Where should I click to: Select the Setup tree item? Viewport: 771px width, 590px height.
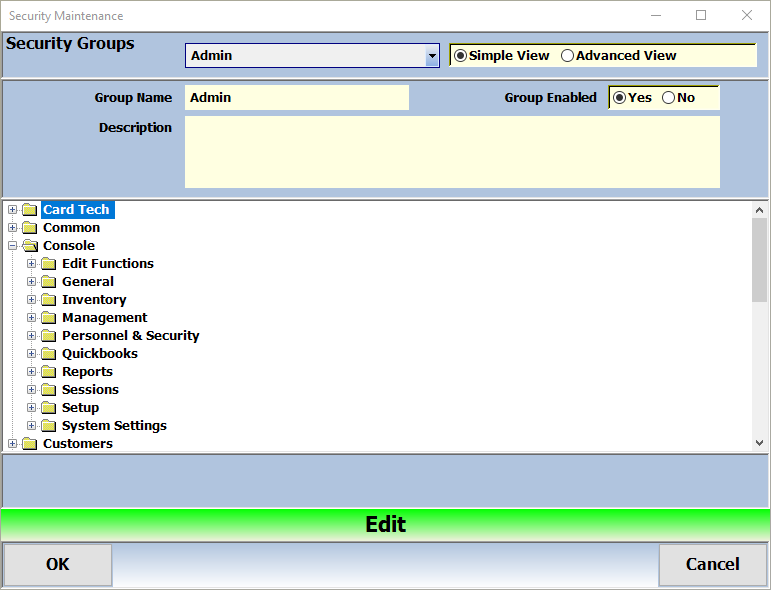(x=80, y=408)
